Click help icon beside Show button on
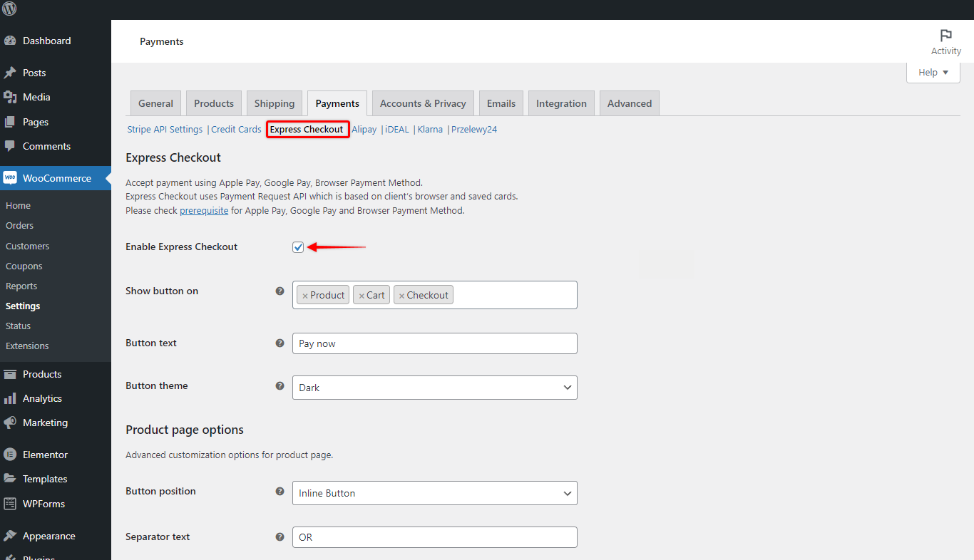Image resolution: width=974 pixels, height=560 pixels. [280, 291]
